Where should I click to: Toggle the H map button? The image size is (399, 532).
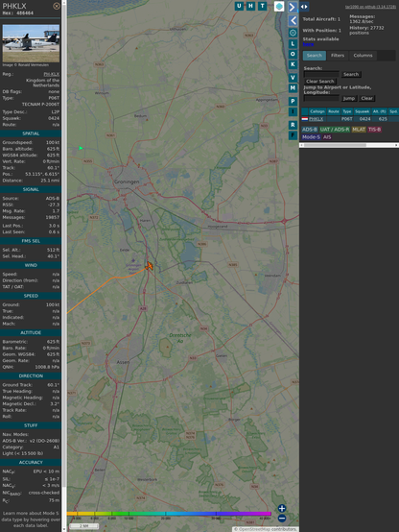[x=250, y=6]
